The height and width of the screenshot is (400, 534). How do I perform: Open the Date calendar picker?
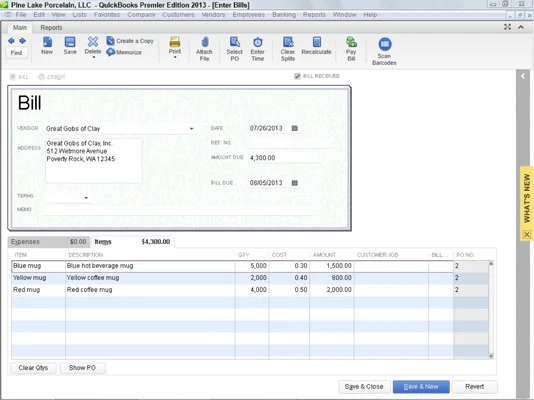click(295, 128)
